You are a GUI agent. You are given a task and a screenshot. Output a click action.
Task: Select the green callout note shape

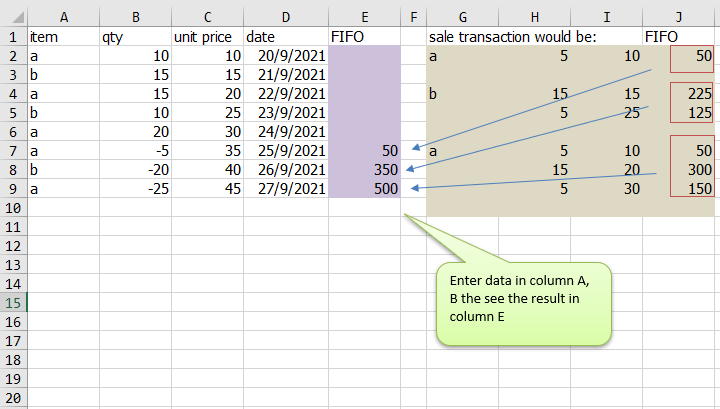click(x=523, y=304)
